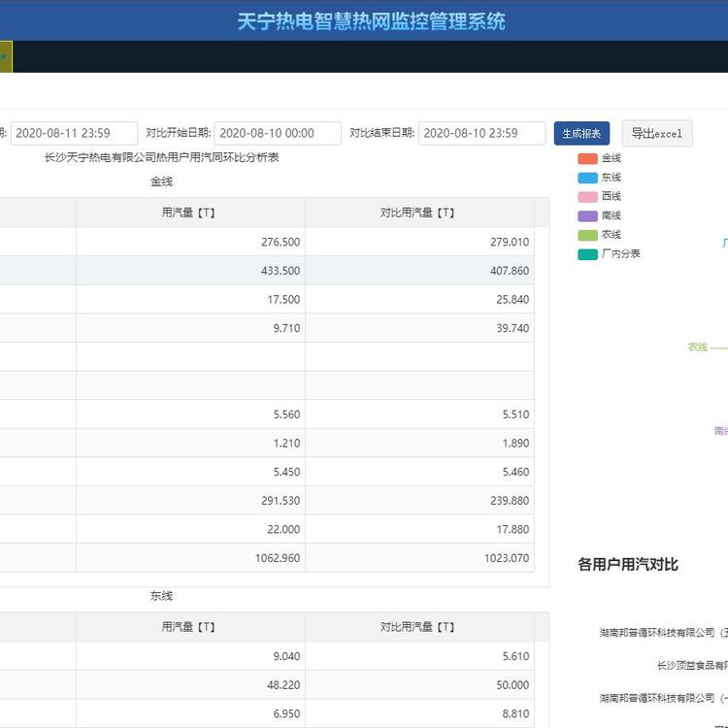Viewport: 728px width, 728px height.
Task: Toggle the 金线 series in the legend
Action: (x=599, y=158)
